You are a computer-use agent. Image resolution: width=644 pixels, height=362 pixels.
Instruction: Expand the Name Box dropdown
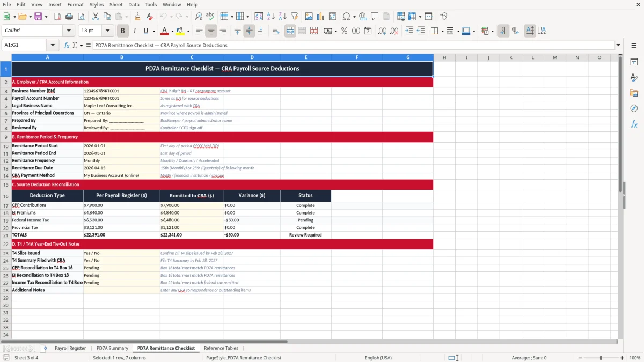[x=53, y=45]
